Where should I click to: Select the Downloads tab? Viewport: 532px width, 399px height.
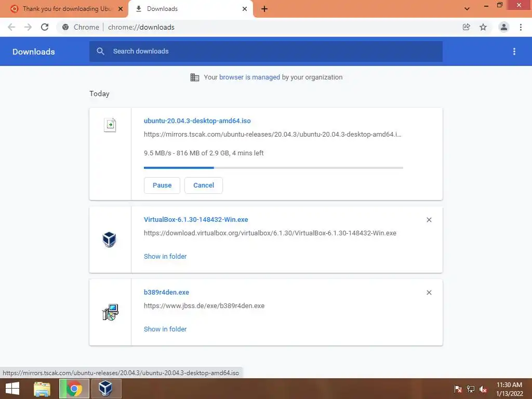190,9
